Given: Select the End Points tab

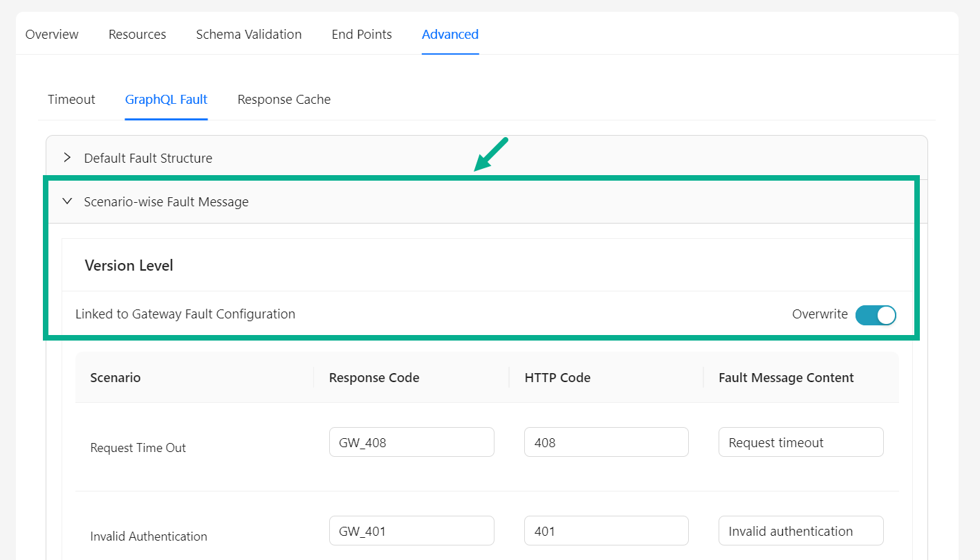Looking at the screenshot, I should click(361, 35).
